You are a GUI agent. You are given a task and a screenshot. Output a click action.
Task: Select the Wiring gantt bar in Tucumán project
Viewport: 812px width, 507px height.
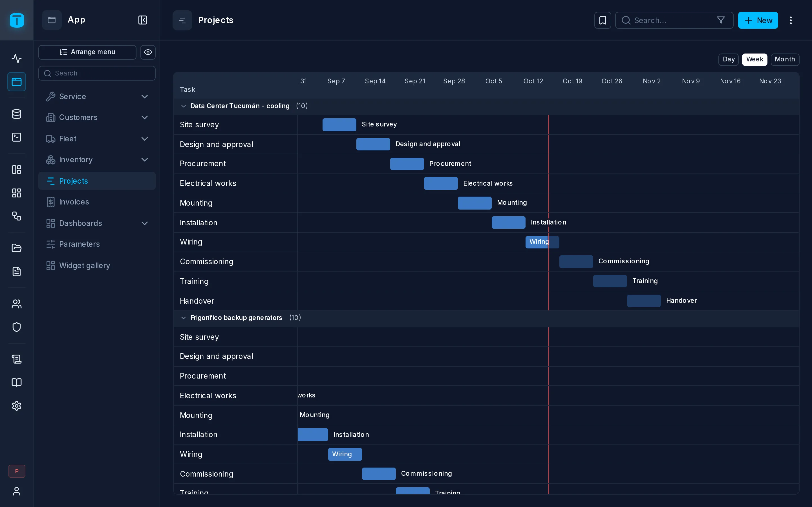[x=542, y=242]
